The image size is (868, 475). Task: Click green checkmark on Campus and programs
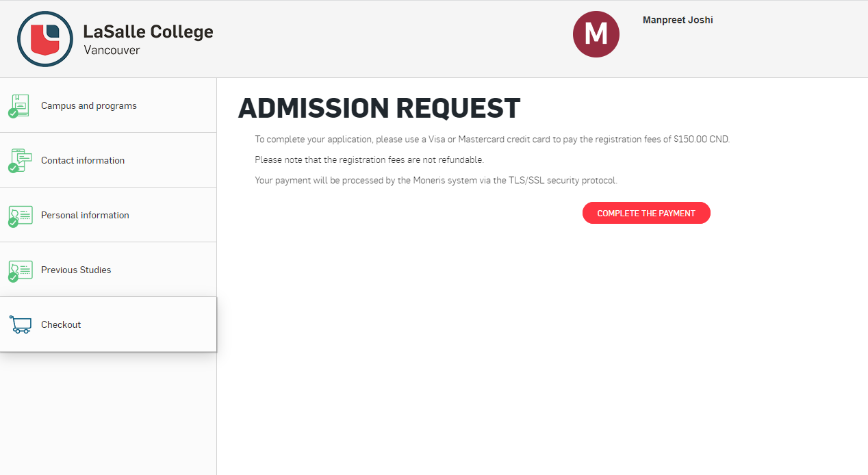click(x=13, y=113)
